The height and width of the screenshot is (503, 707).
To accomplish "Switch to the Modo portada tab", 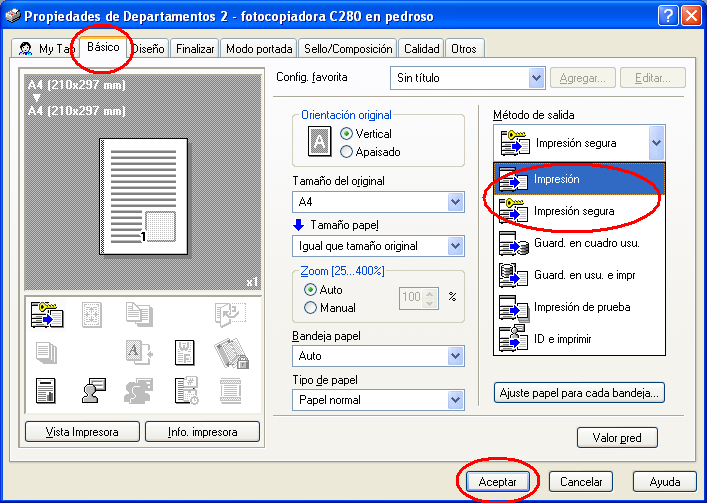I will click(259, 49).
